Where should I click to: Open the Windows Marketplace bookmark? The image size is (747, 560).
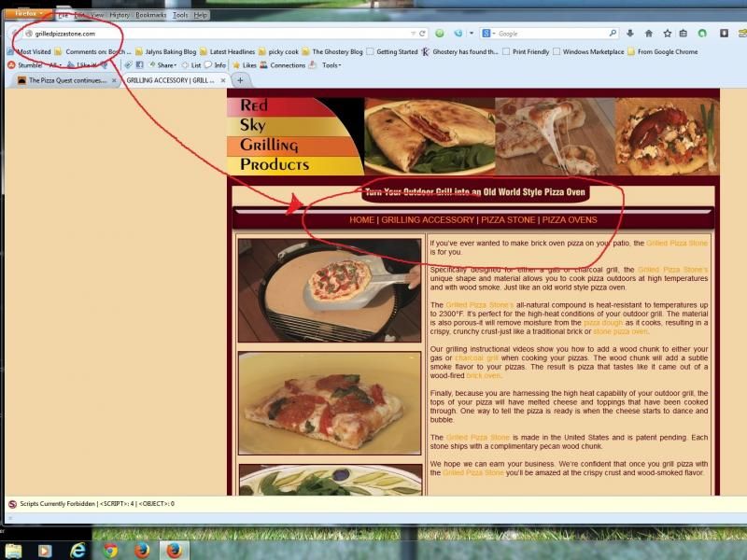tap(588, 52)
